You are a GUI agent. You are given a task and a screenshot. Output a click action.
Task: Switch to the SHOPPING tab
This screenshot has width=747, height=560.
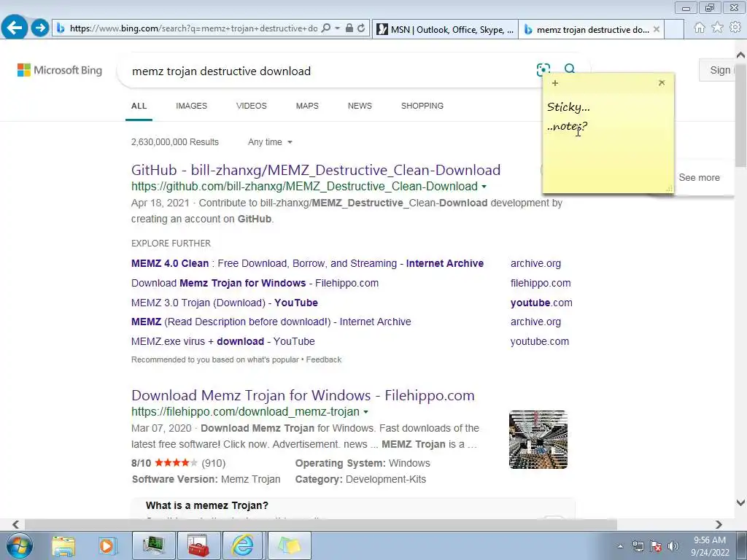pos(422,106)
